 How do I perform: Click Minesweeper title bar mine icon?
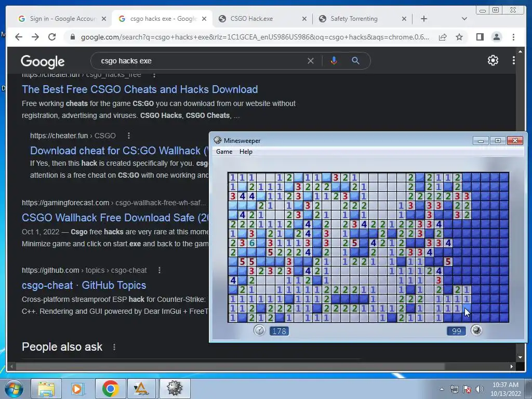(x=218, y=140)
